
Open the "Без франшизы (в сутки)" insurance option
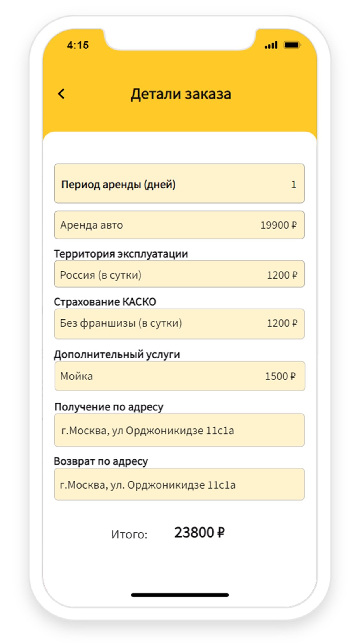(x=179, y=323)
